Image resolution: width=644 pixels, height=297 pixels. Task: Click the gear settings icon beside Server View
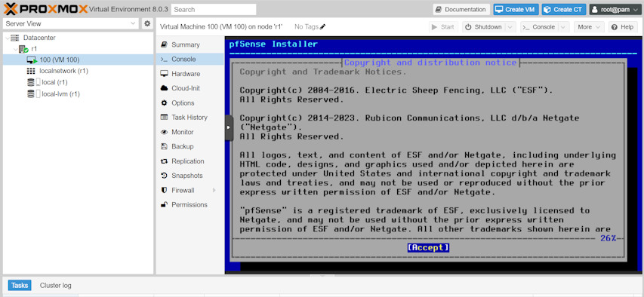coord(147,24)
